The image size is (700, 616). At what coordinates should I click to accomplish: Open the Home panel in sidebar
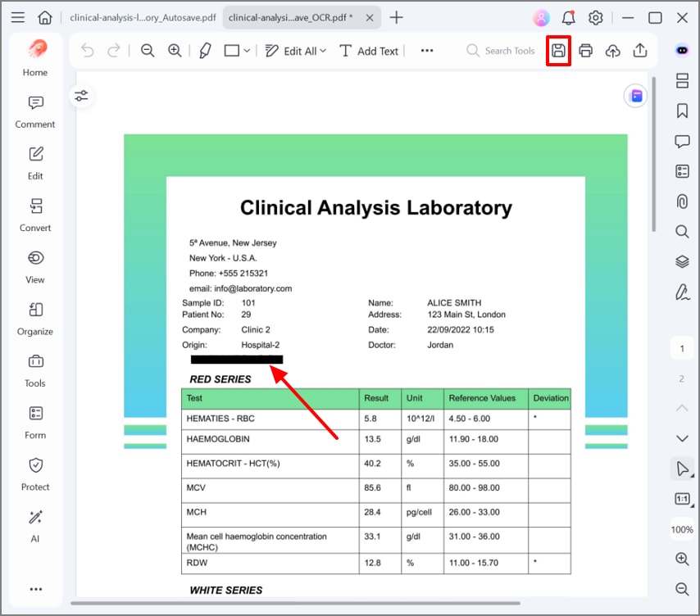pyautogui.click(x=35, y=58)
